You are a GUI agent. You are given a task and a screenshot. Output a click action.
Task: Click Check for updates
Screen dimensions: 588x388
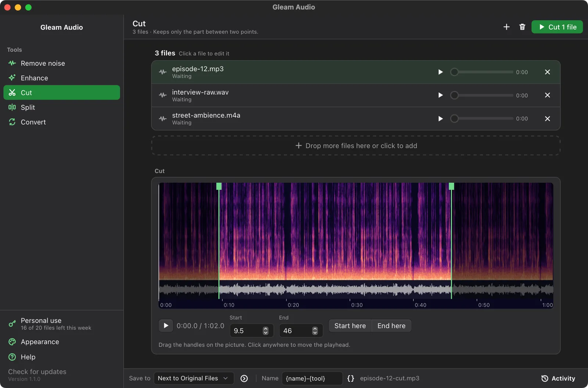(37, 371)
